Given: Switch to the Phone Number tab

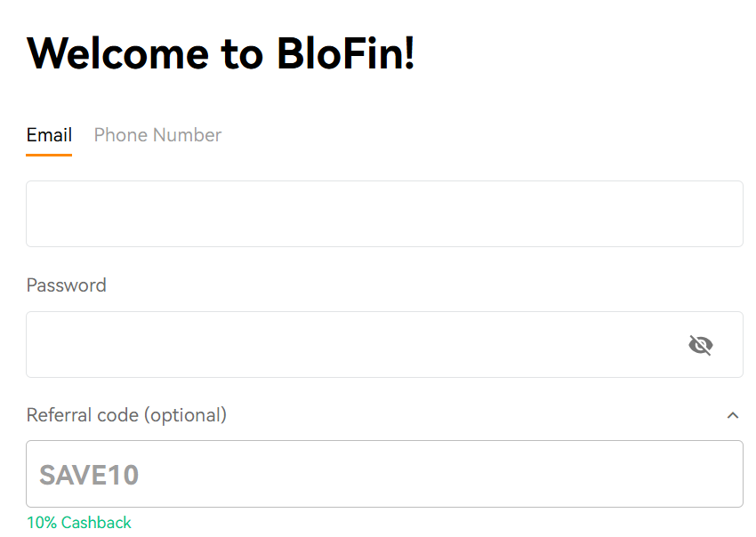Looking at the screenshot, I should 157,135.
